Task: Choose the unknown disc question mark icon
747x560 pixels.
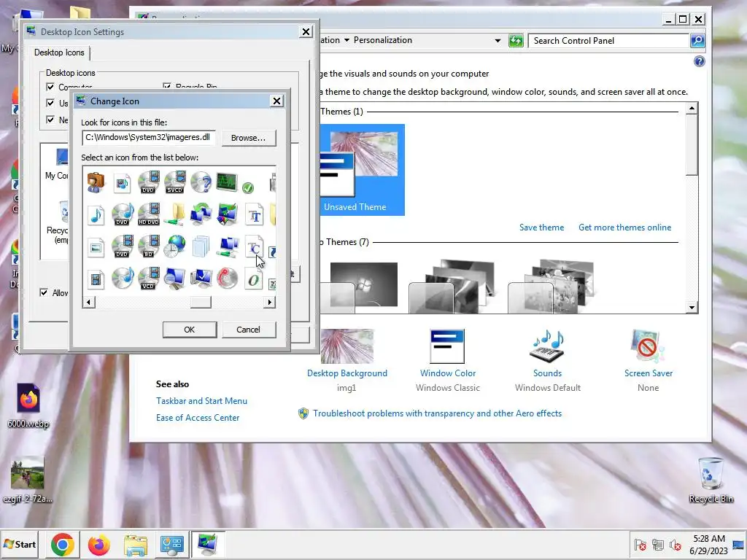Action: pyautogui.click(x=201, y=183)
